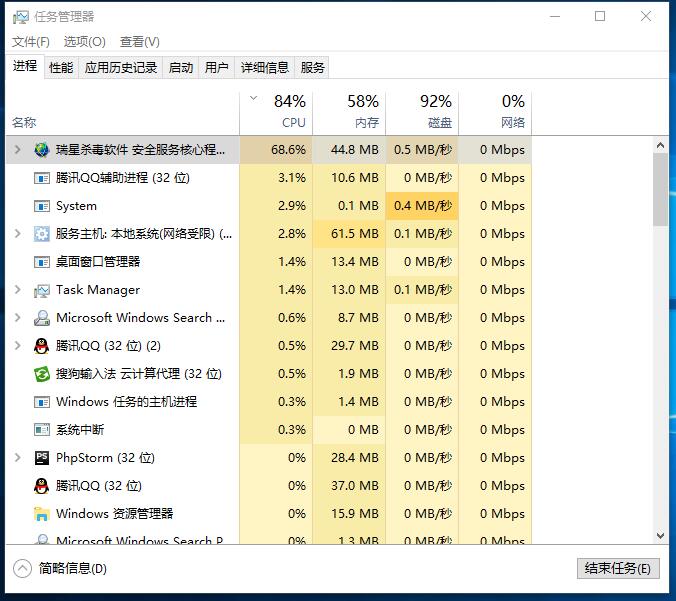Click the 结束任务(E) button
The height and width of the screenshot is (601, 676).
pos(618,568)
